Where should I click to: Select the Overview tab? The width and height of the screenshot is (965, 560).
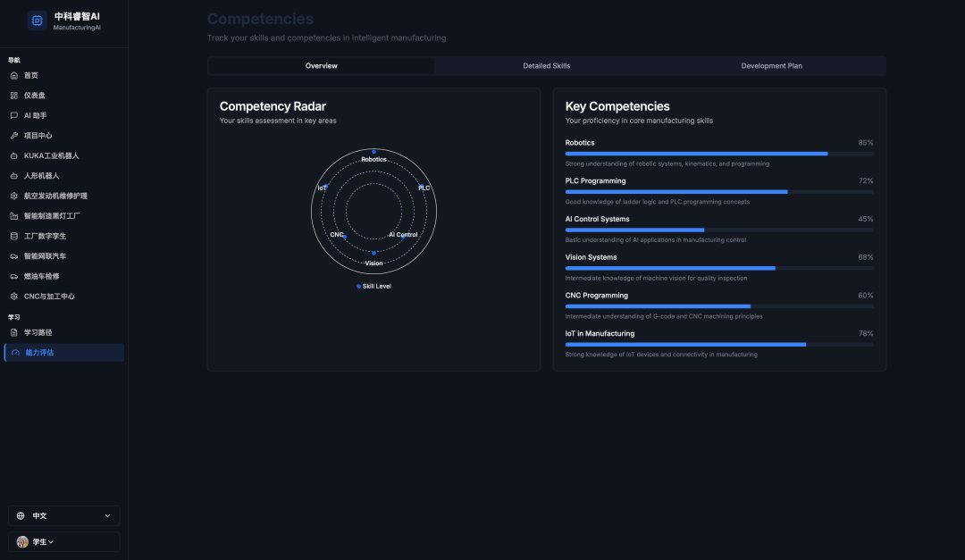pyautogui.click(x=322, y=66)
